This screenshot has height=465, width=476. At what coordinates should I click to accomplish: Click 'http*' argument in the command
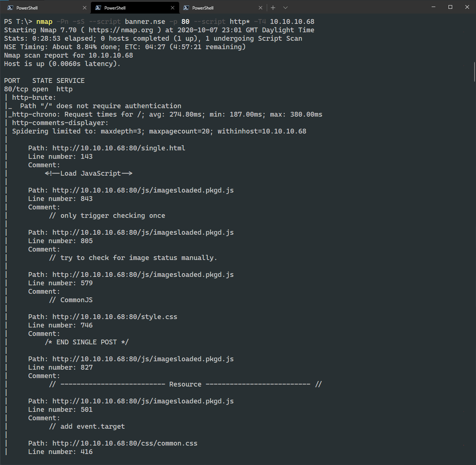click(x=240, y=22)
